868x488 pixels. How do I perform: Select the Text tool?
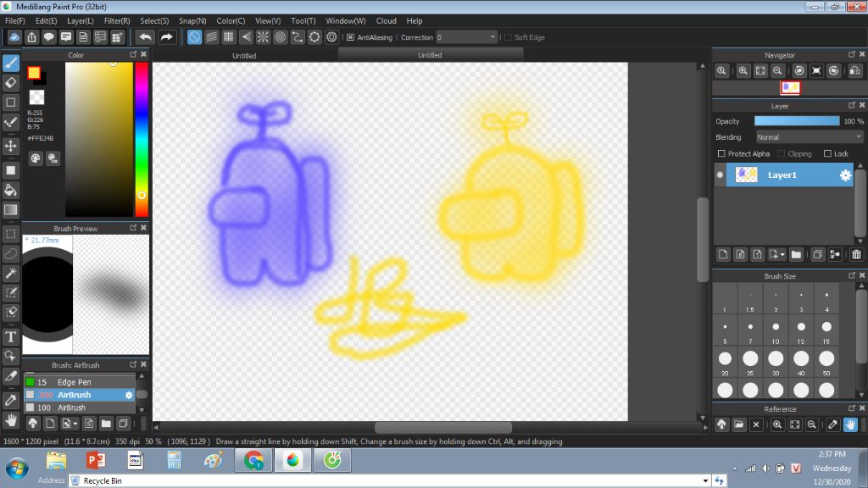click(10, 336)
